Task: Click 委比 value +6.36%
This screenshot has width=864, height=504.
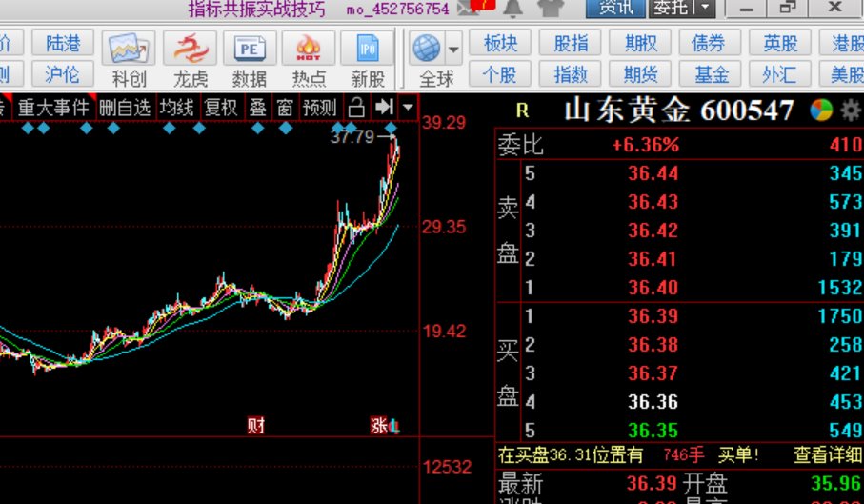Action: pos(646,146)
